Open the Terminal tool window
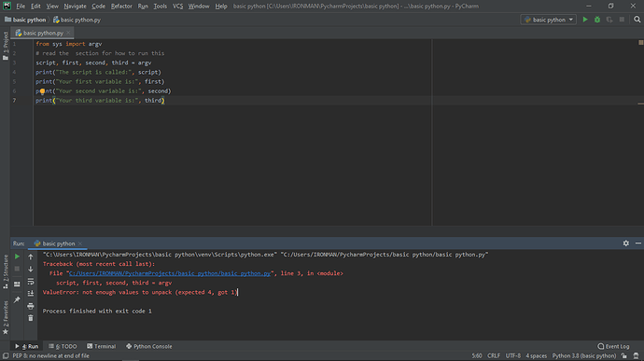644x361 pixels. click(102, 346)
